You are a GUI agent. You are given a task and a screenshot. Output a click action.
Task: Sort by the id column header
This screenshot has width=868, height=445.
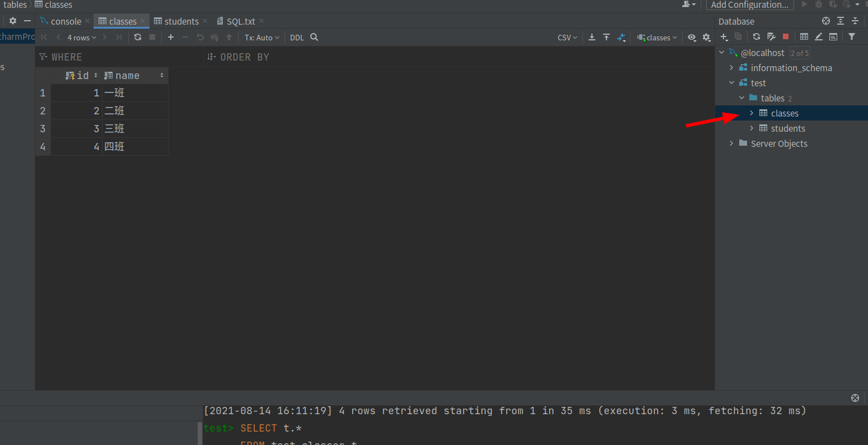click(77, 76)
